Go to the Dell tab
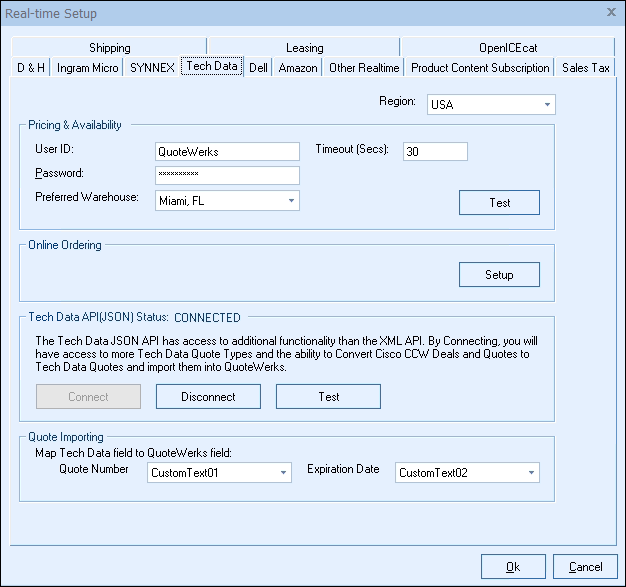This screenshot has width=626, height=587. click(x=258, y=67)
